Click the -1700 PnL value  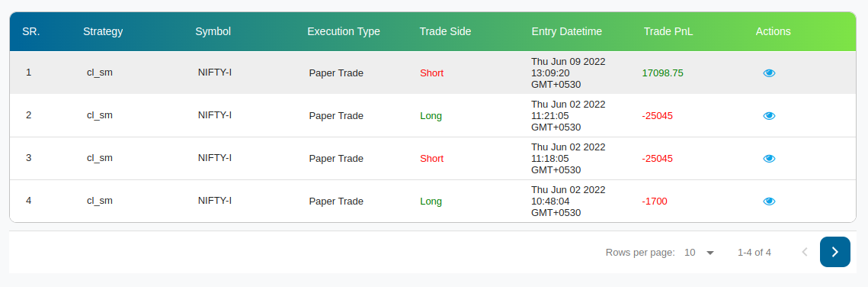655,201
